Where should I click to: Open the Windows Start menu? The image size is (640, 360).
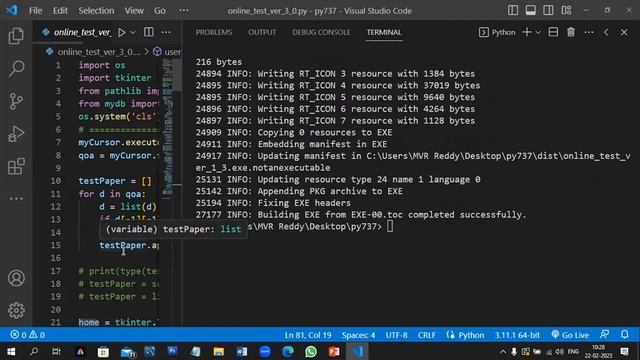[x=11, y=351]
